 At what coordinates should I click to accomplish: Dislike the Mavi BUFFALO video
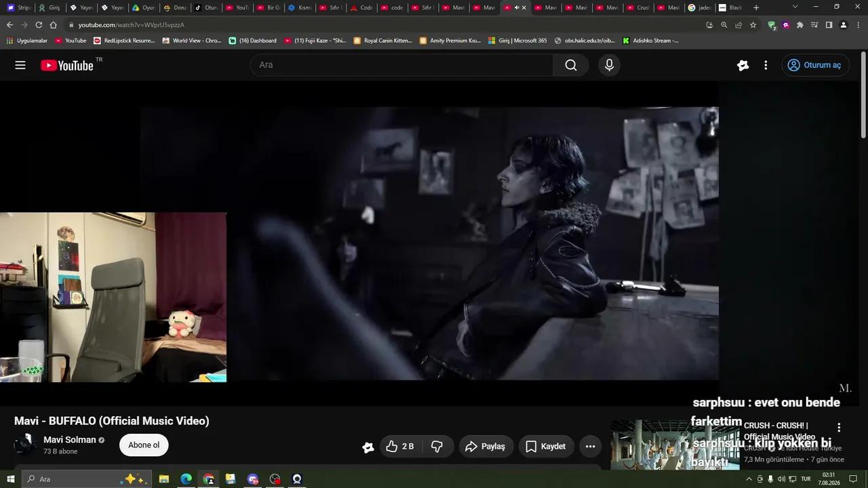point(437,446)
